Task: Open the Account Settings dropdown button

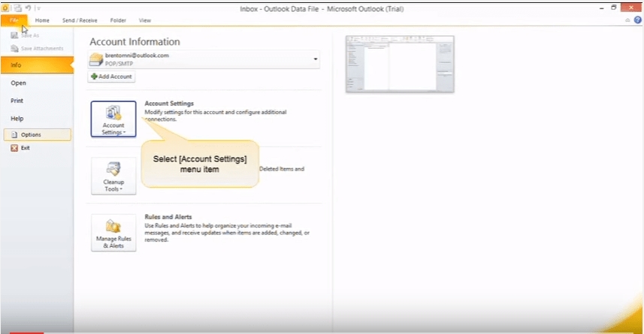Action: [113, 119]
